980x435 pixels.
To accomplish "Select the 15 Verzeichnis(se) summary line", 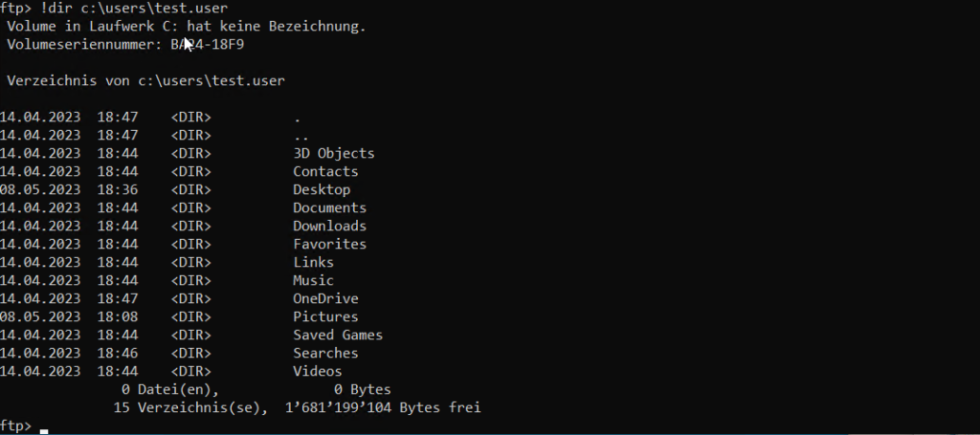I will (x=297, y=408).
